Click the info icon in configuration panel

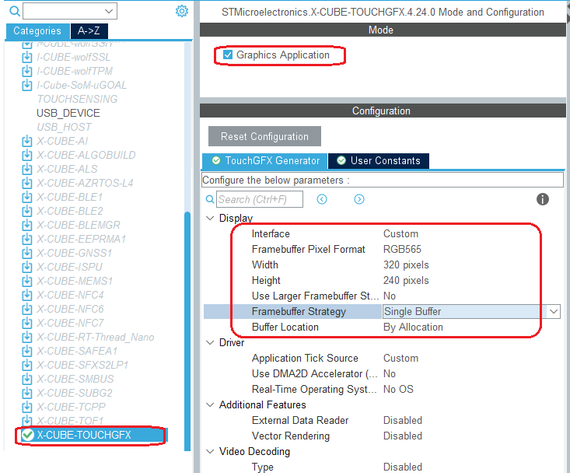point(542,199)
